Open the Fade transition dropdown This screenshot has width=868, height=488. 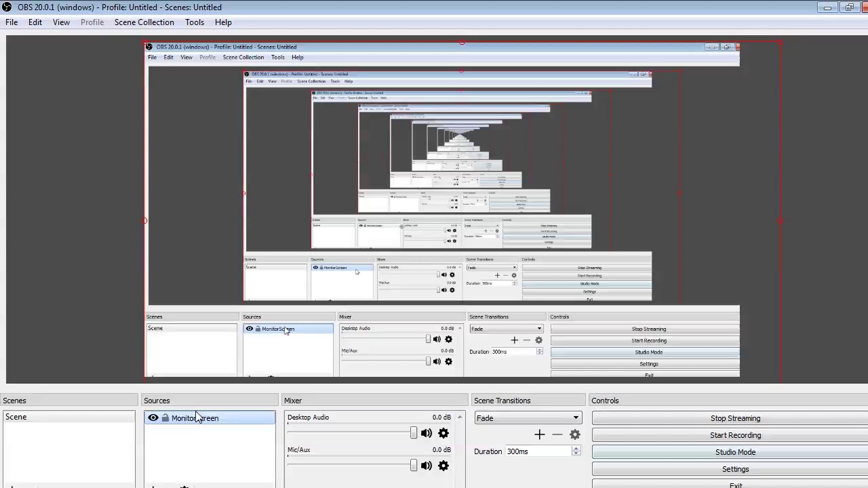pyautogui.click(x=528, y=418)
